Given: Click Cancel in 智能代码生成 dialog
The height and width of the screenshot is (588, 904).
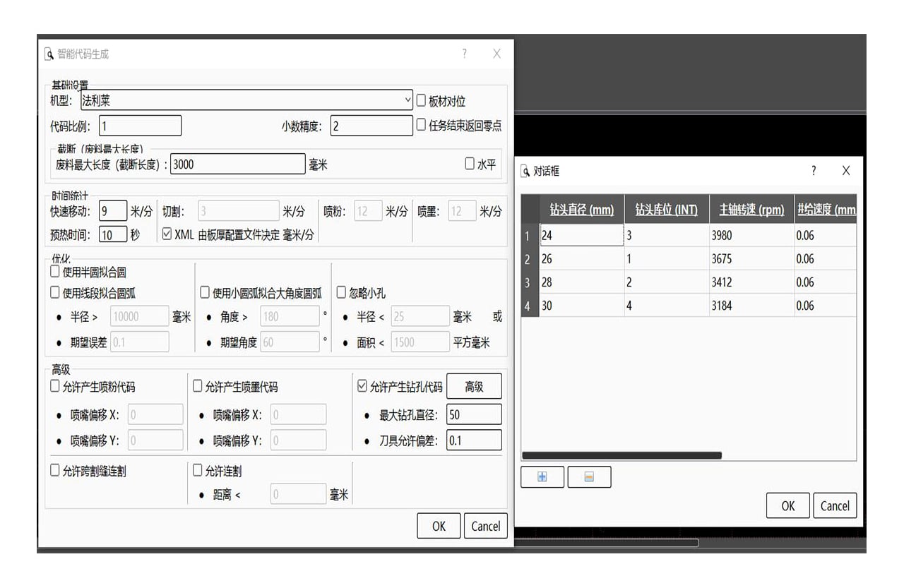Looking at the screenshot, I should 486,526.
